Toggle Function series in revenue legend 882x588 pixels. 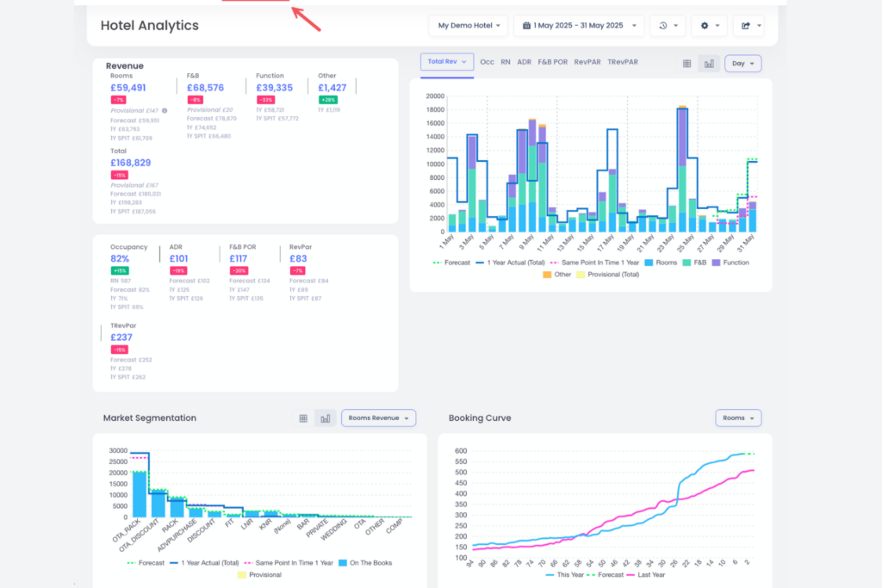(x=730, y=263)
